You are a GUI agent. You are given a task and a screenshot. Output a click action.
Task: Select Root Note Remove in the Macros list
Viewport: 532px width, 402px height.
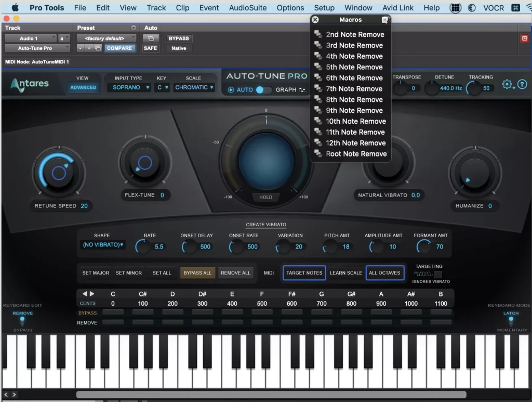point(356,153)
